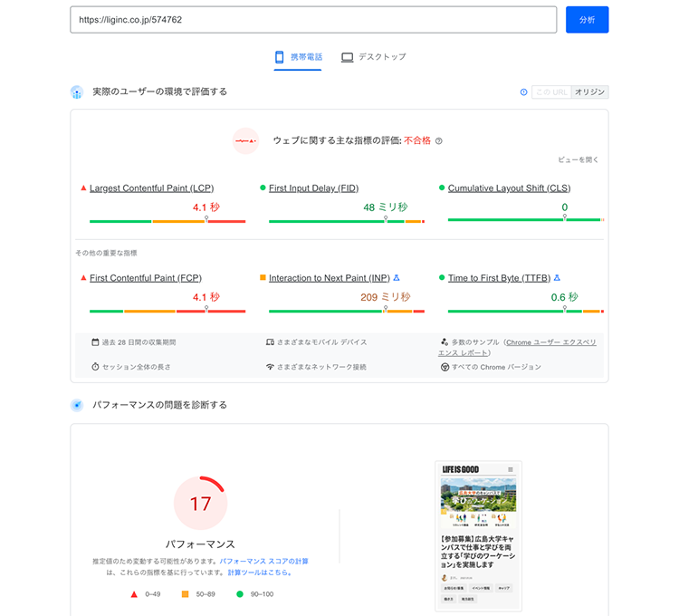Screen dimensions: 679x616
Task: Click the INP distribution bar
Action: coord(347,311)
